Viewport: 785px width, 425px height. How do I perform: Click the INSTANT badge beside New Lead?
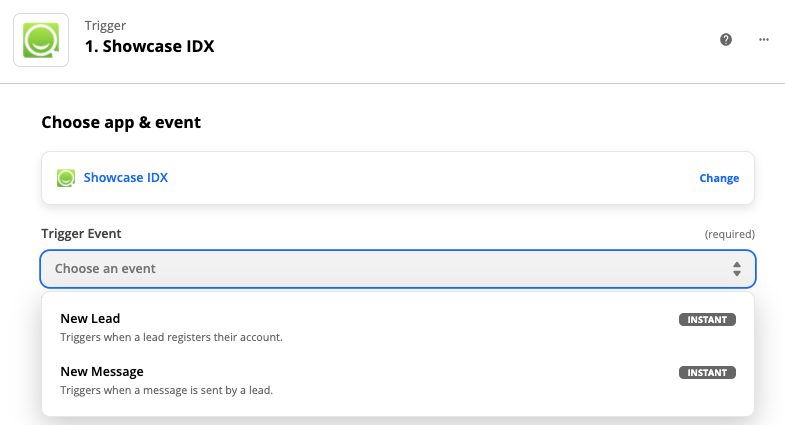(707, 319)
